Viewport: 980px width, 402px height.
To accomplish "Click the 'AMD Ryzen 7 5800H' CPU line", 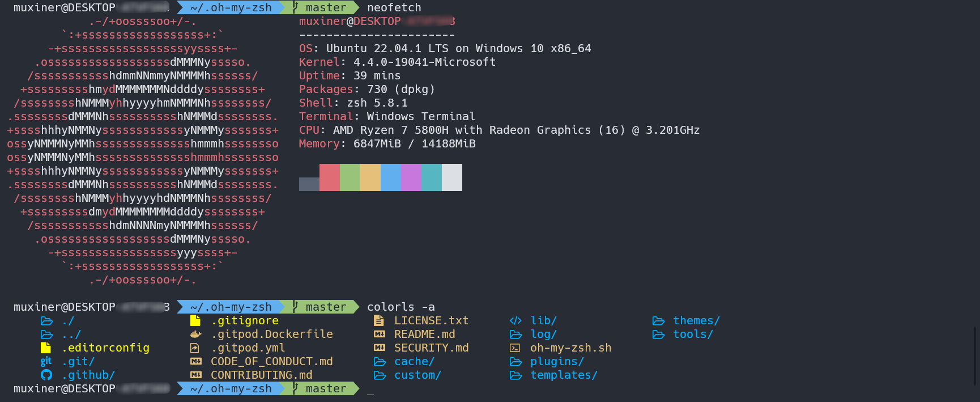I will pos(500,130).
